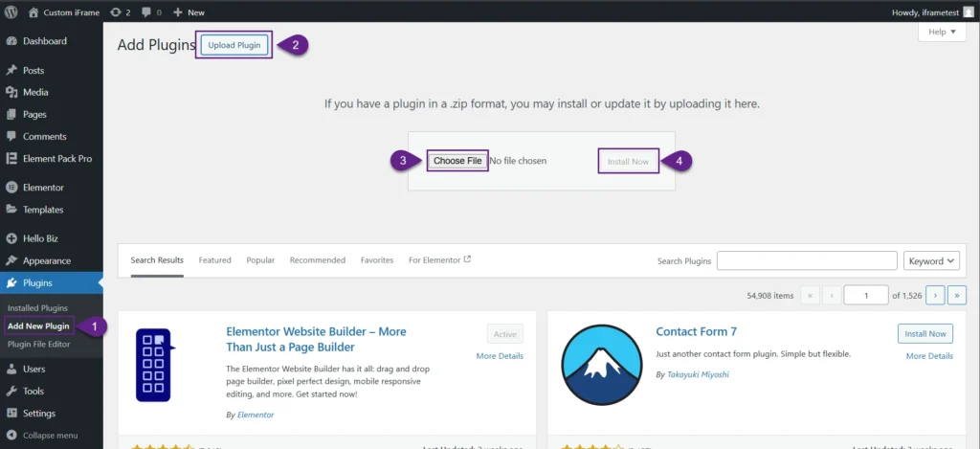Open the Custom iFrame site home icon
The width and height of the screenshot is (980, 449).
33,11
